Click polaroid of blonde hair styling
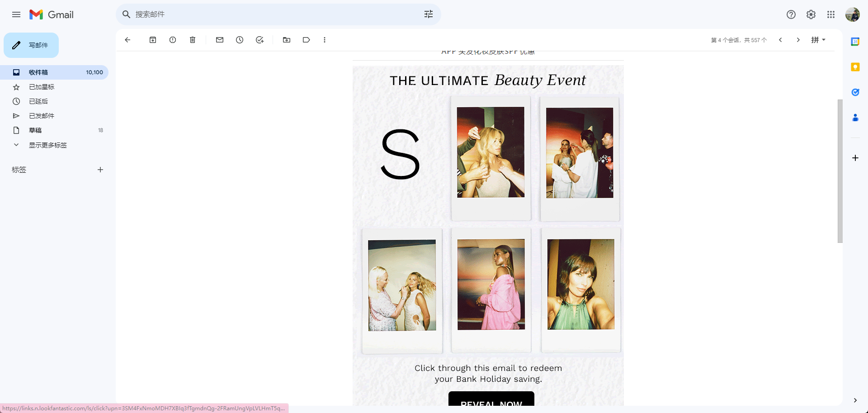The image size is (868, 413). [491, 158]
